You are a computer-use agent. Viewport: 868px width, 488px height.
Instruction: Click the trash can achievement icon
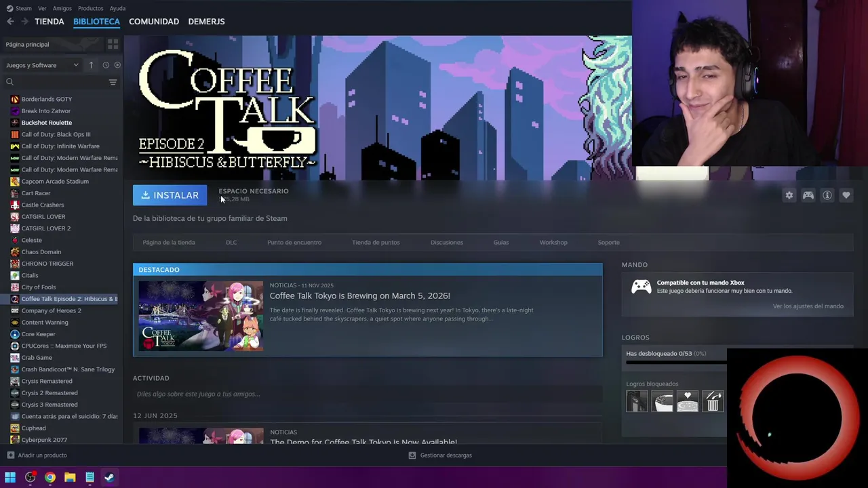[x=713, y=401]
